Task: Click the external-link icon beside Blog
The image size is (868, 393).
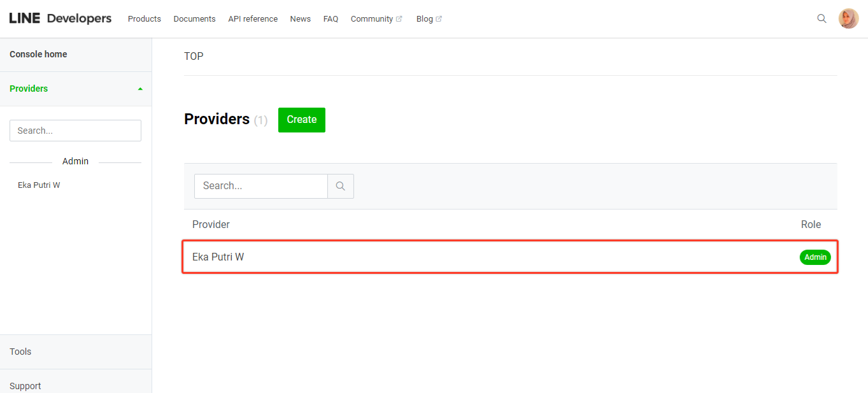Action: (x=439, y=19)
